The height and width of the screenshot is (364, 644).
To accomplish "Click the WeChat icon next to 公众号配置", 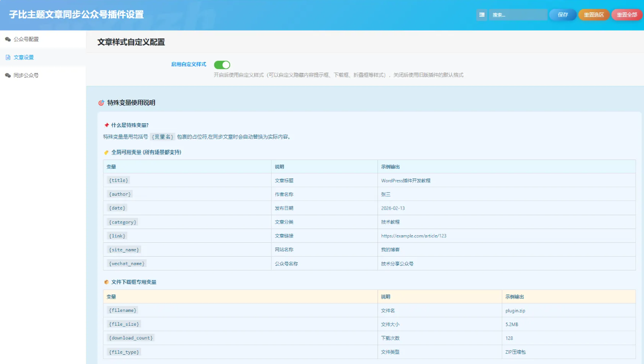I will (x=8, y=39).
